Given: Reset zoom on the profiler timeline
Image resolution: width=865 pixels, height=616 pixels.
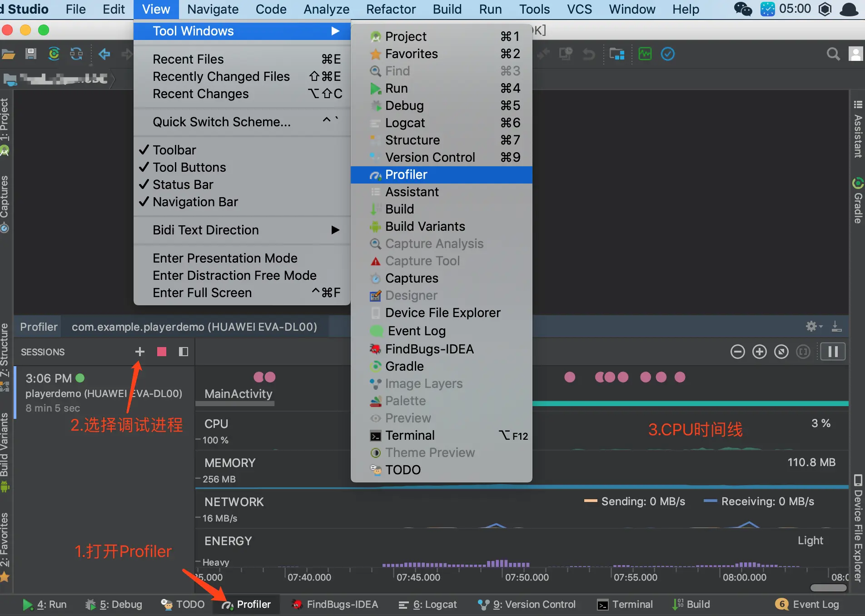Looking at the screenshot, I should (x=781, y=352).
